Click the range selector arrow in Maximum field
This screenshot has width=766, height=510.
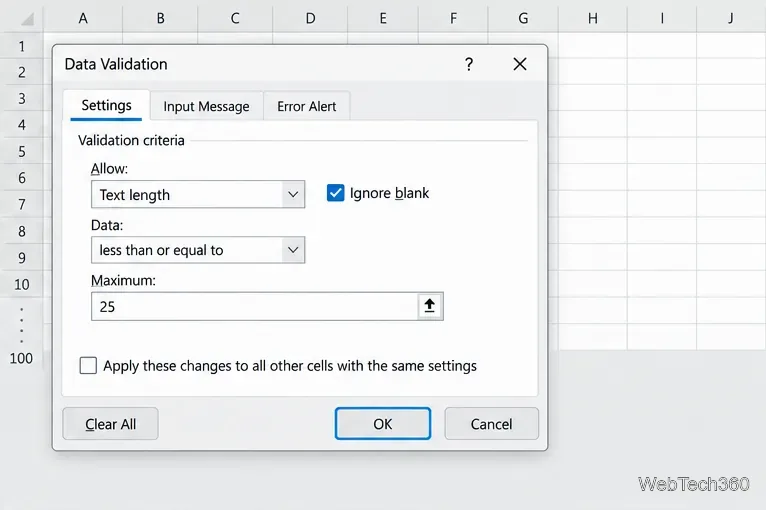tap(430, 306)
